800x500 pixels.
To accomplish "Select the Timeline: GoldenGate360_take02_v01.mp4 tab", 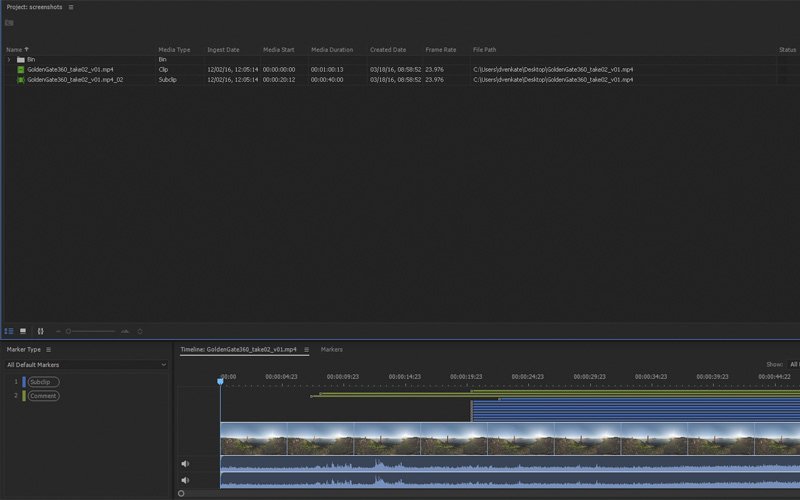I will point(238,350).
